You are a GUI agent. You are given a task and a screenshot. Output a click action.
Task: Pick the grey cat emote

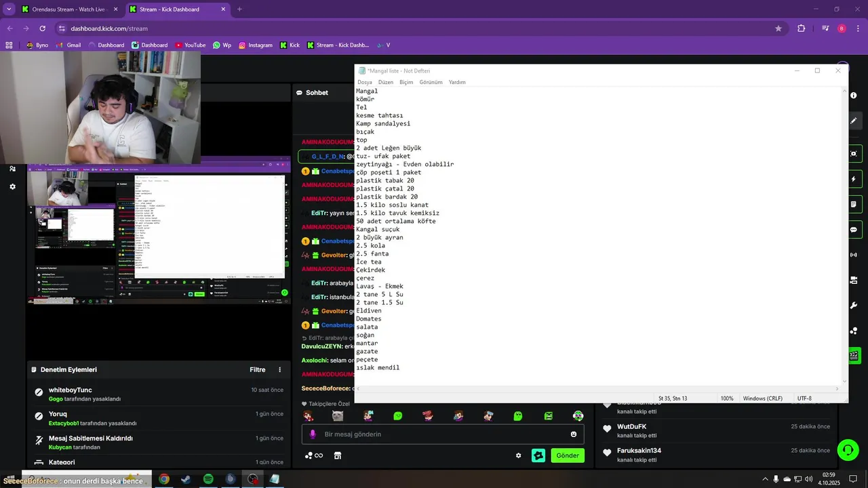point(338,415)
